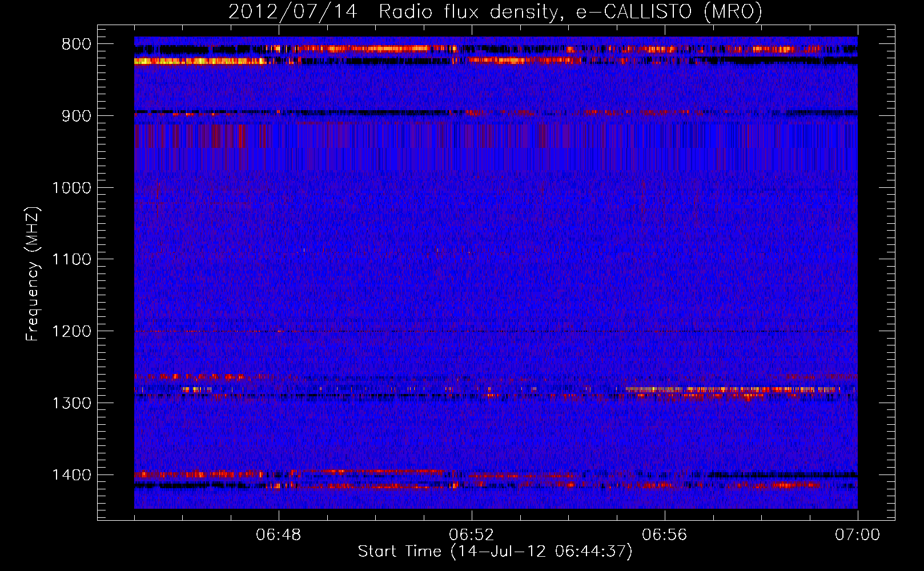
Task: Click the 1200 frequency tick label
Action: click(x=71, y=331)
